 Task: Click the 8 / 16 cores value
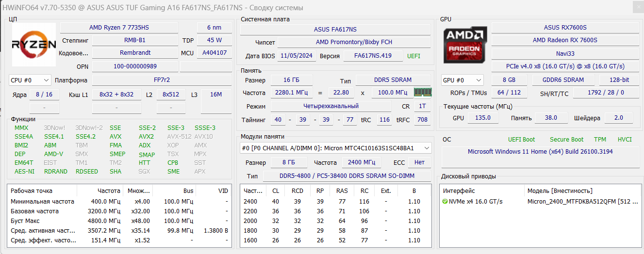click(x=44, y=95)
